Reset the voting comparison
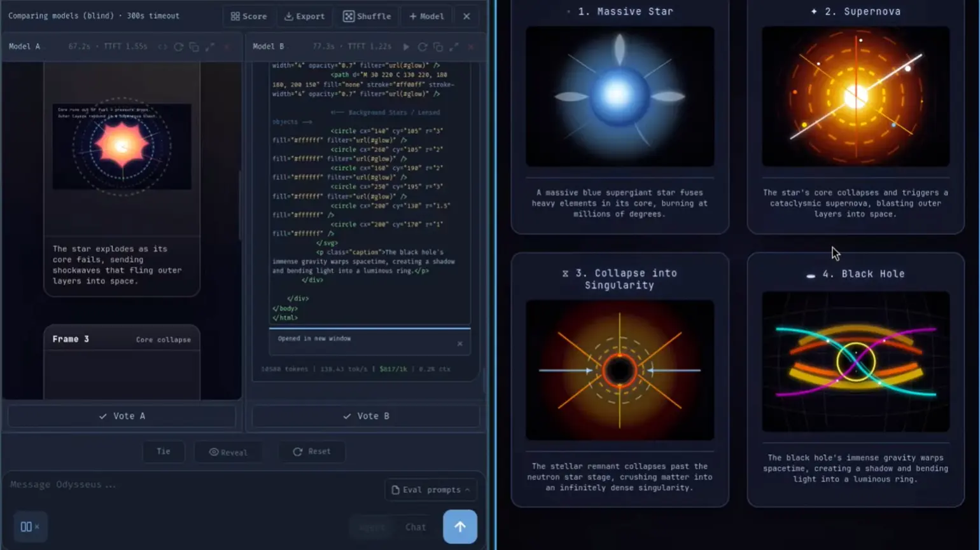Image resolution: width=980 pixels, height=550 pixels. click(312, 451)
